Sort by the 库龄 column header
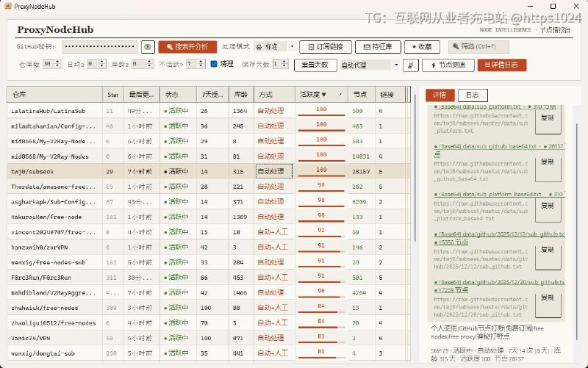The height and width of the screenshot is (368, 588). click(x=241, y=95)
